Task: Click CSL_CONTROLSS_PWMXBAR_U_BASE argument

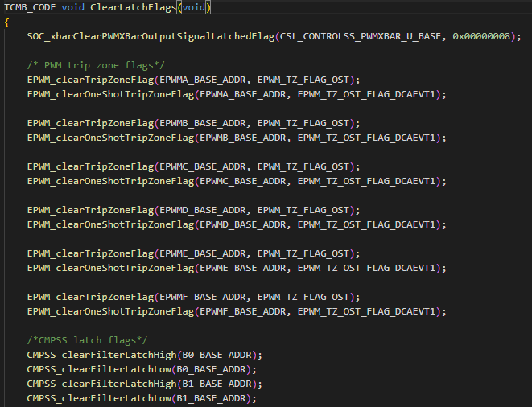Action: point(361,36)
